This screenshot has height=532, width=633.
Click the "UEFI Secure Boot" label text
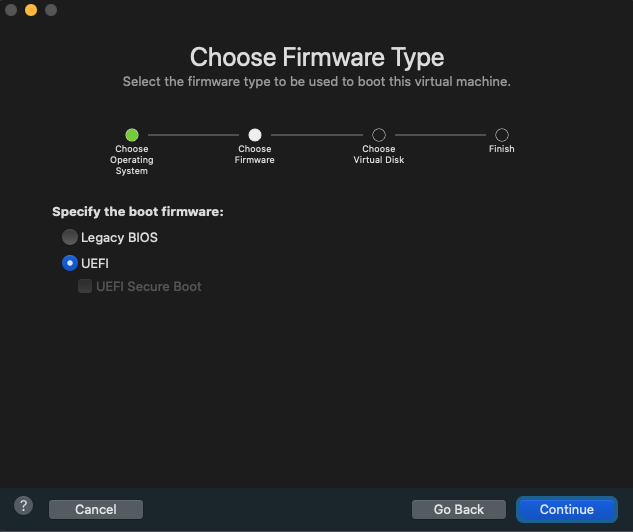pyautogui.click(x=148, y=287)
